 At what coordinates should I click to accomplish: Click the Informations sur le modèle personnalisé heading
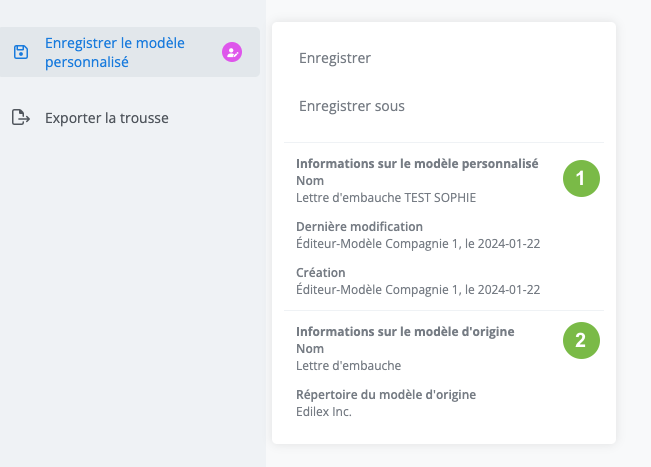(417, 163)
